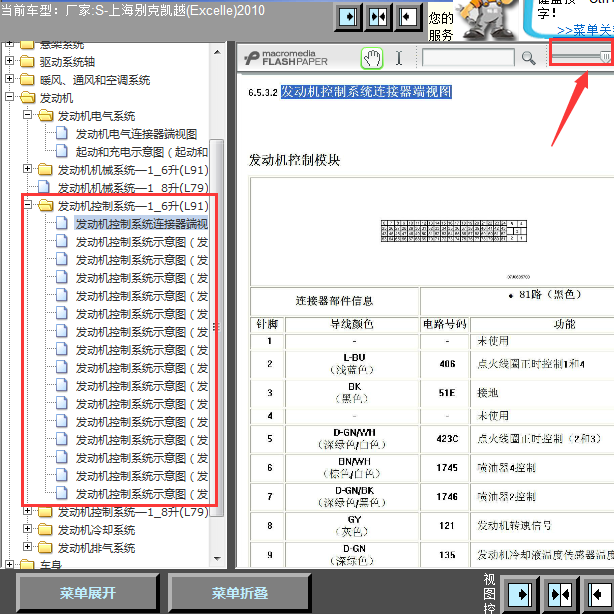The height and width of the screenshot is (614, 614).
Task: Click document icon beside 起动和充电示意图
Action: 61,152
